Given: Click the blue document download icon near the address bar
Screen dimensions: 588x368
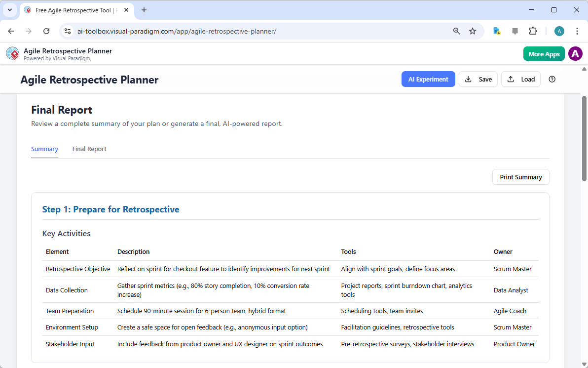Looking at the screenshot, I should [x=497, y=31].
